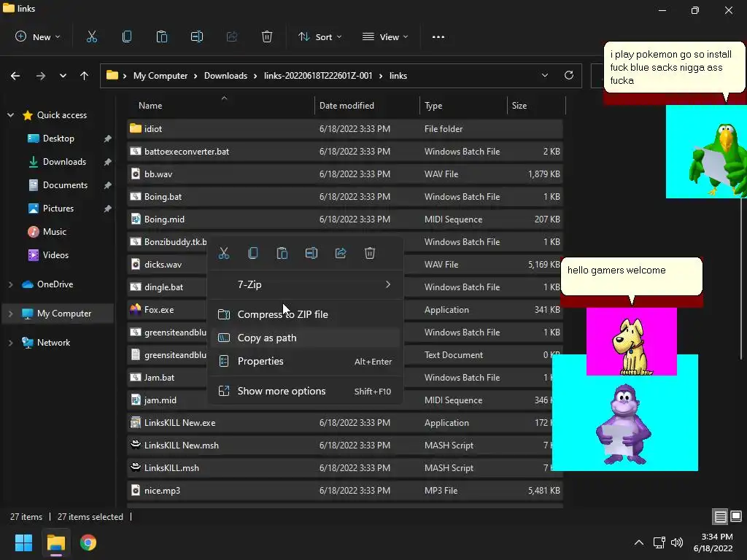
Task: Click the Paste icon in the context menu
Action: (282, 253)
